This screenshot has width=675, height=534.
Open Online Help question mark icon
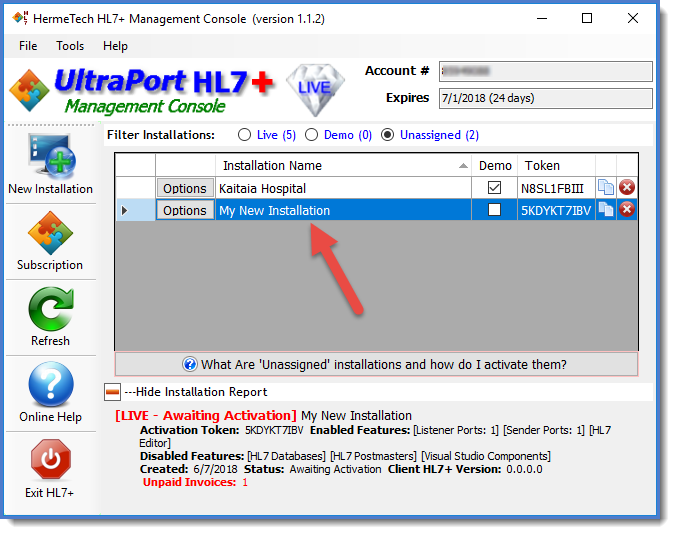51,385
